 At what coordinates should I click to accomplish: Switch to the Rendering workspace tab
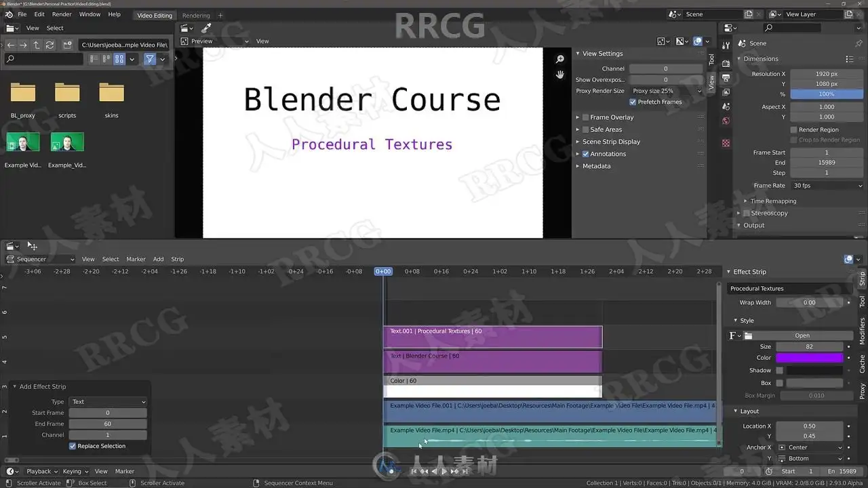click(196, 15)
